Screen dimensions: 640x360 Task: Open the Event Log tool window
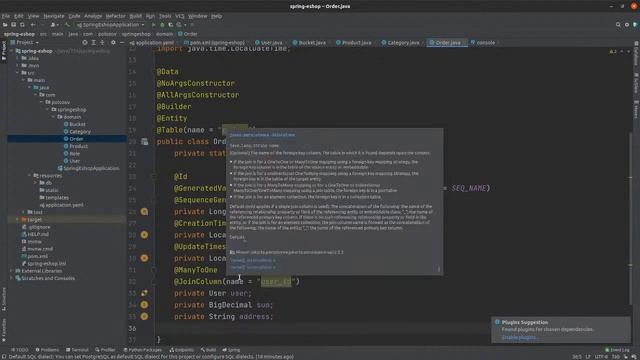point(618,350)
